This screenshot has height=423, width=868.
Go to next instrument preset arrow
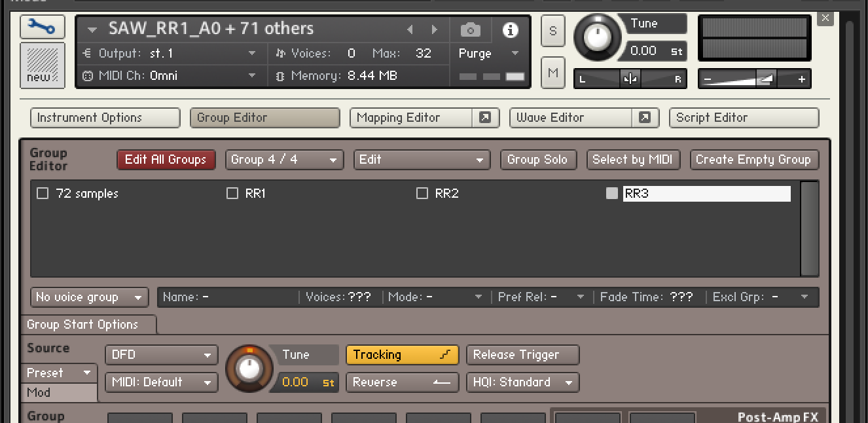[434, 29]
